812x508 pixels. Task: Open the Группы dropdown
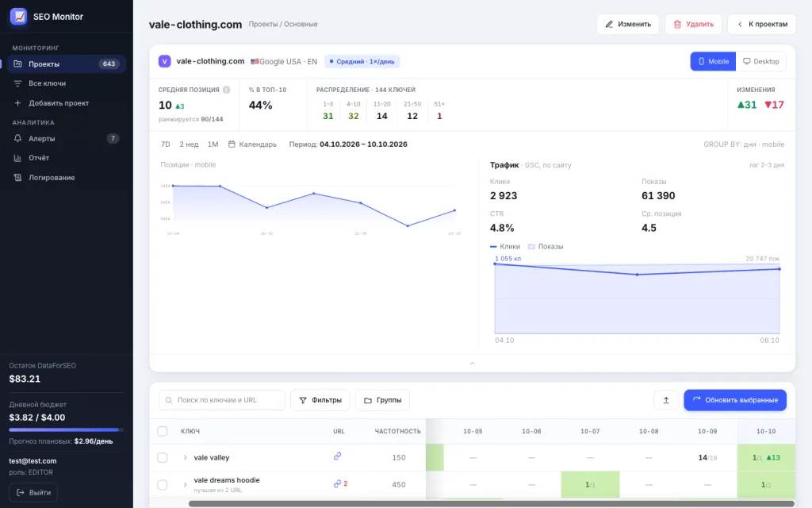click(x=383, y=400)
